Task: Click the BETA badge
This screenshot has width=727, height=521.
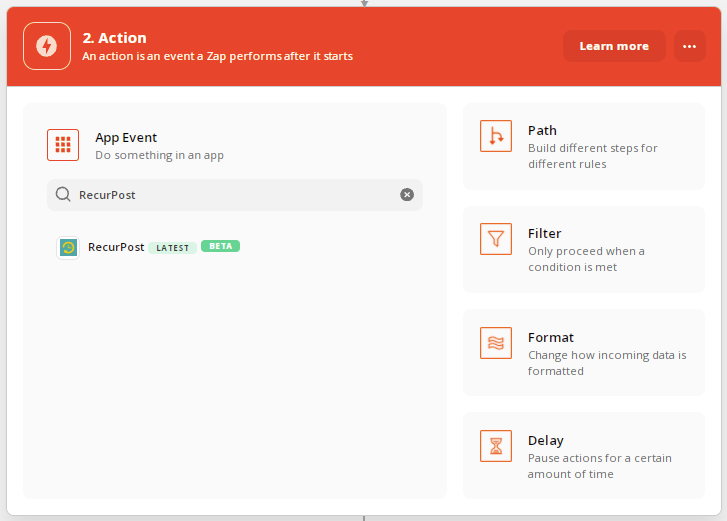Action: pos(221,246)
